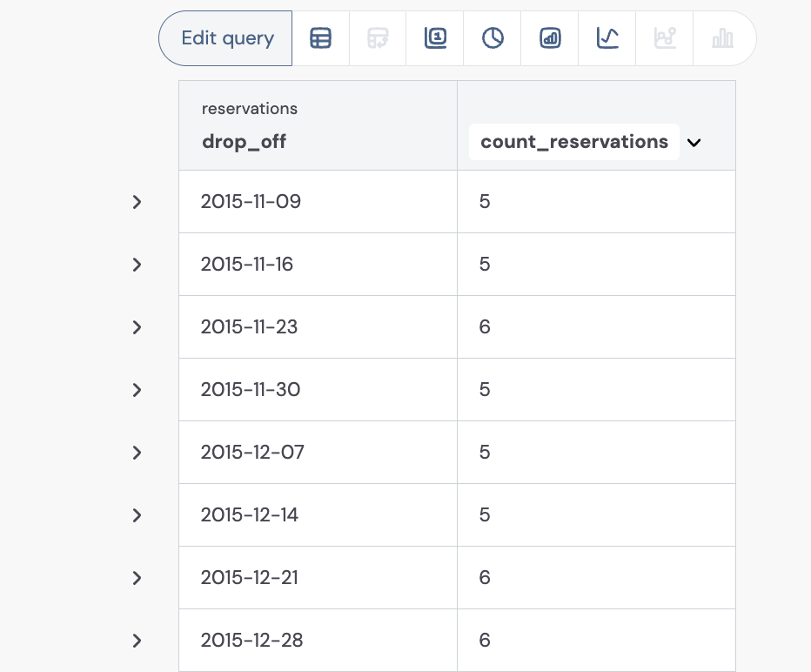
Task: Switch to the big number visualization
Action: (435, 37)
